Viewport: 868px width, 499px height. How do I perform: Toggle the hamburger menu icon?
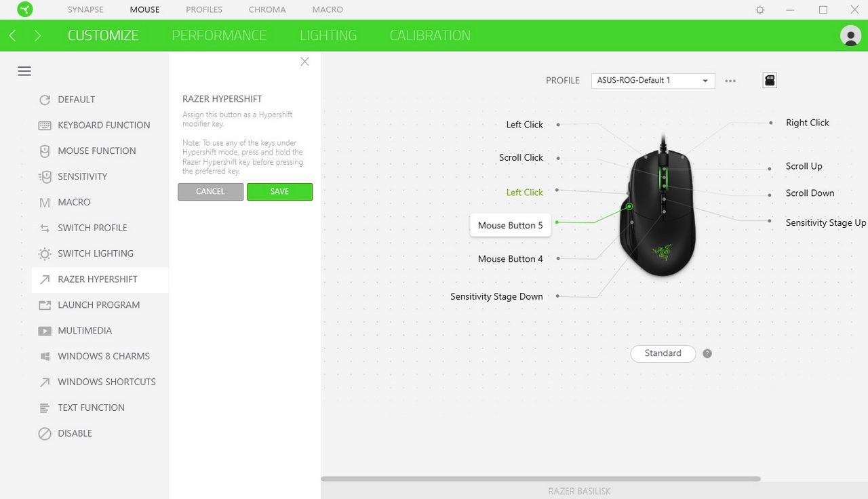(x=24, y=71)
